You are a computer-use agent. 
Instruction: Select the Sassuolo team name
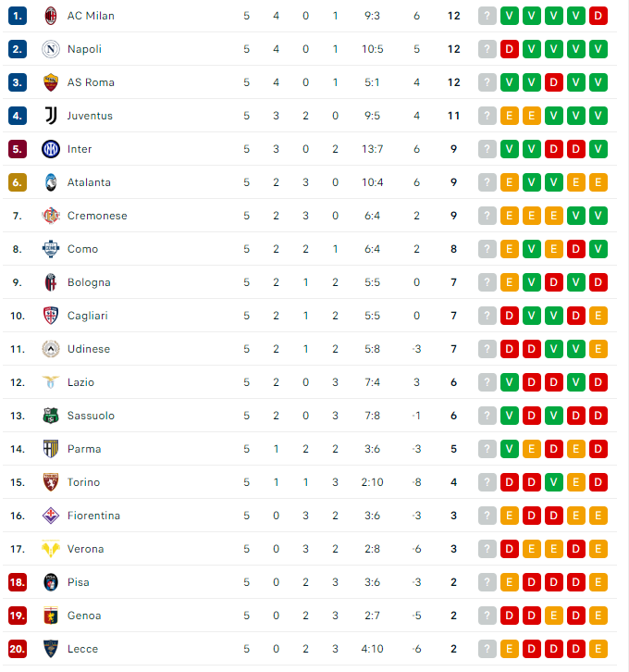point(91,416)
